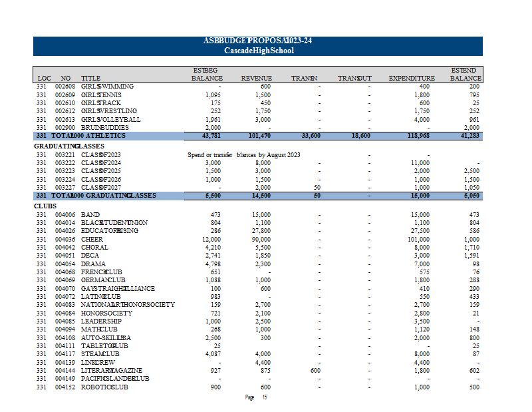Click the 41,283 athletics ending balance
The image size is (532, 412).
(469, 136)
